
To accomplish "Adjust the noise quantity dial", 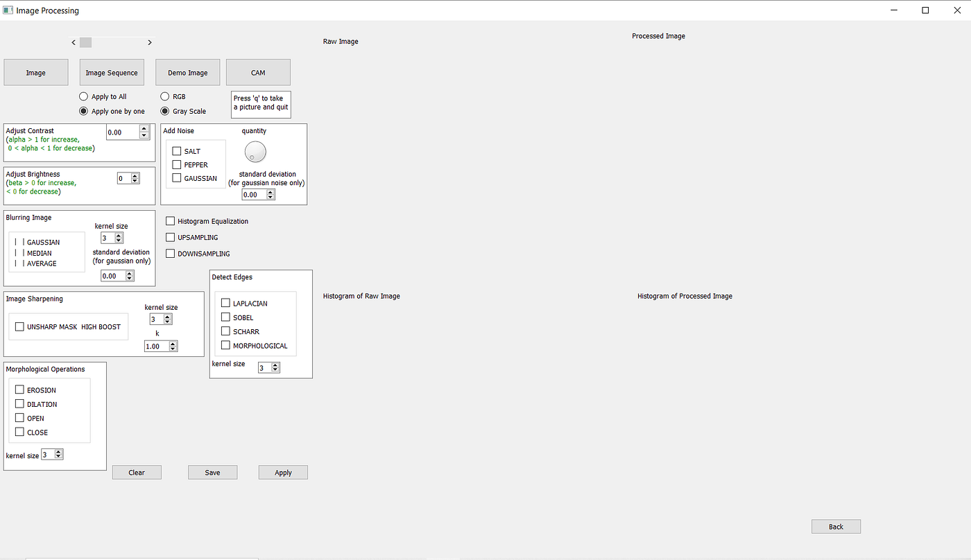I will [x=255, y=152].
